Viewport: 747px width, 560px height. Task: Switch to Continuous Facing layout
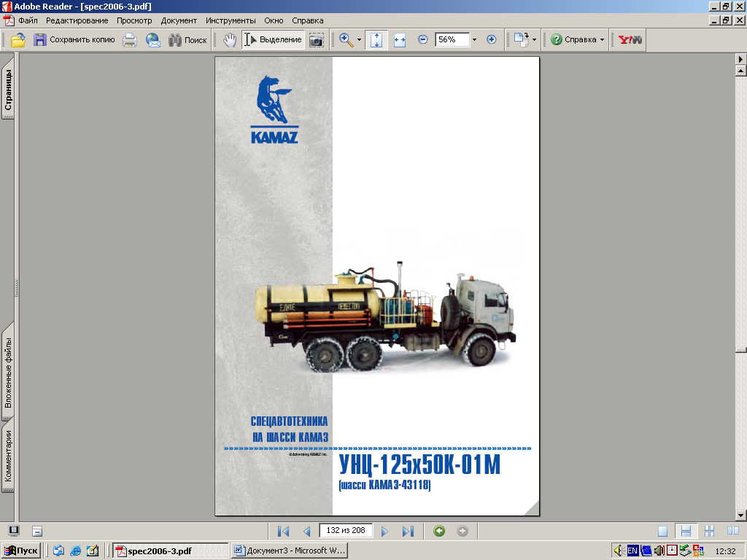709,531
